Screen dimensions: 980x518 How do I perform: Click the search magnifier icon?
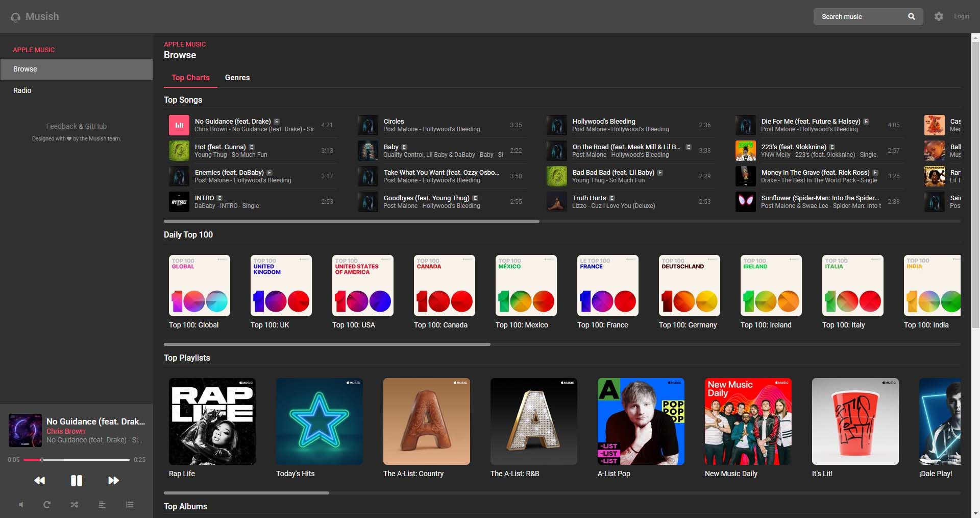pos(912,16)
